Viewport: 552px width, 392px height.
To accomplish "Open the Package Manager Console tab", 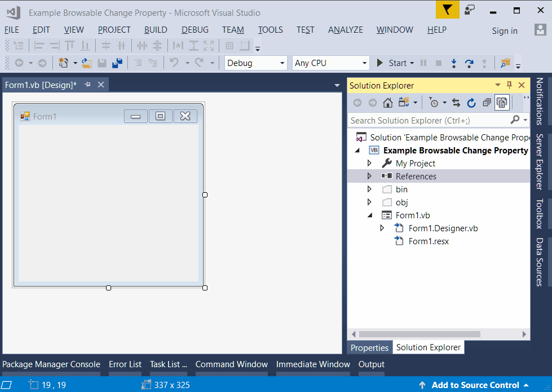I will [51, 364].
